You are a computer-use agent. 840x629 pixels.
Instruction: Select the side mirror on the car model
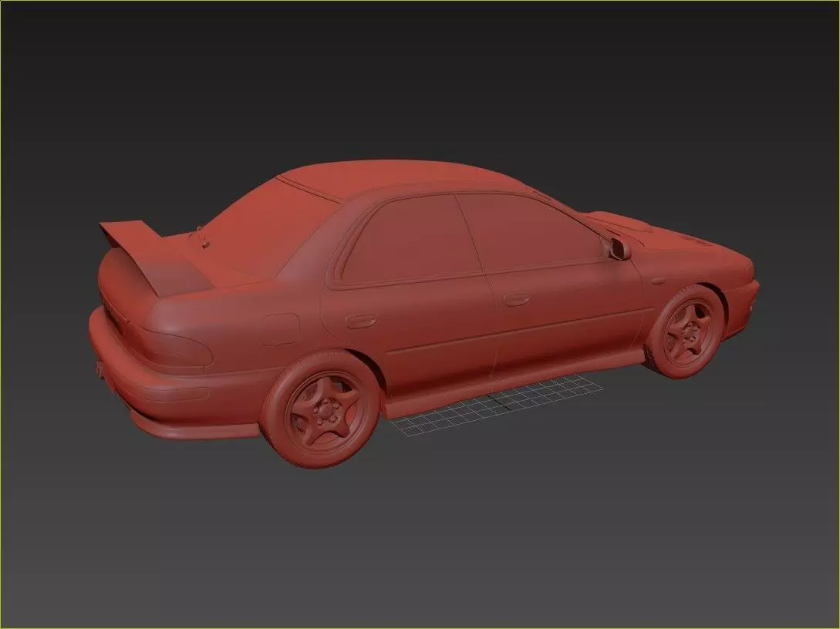619,249
